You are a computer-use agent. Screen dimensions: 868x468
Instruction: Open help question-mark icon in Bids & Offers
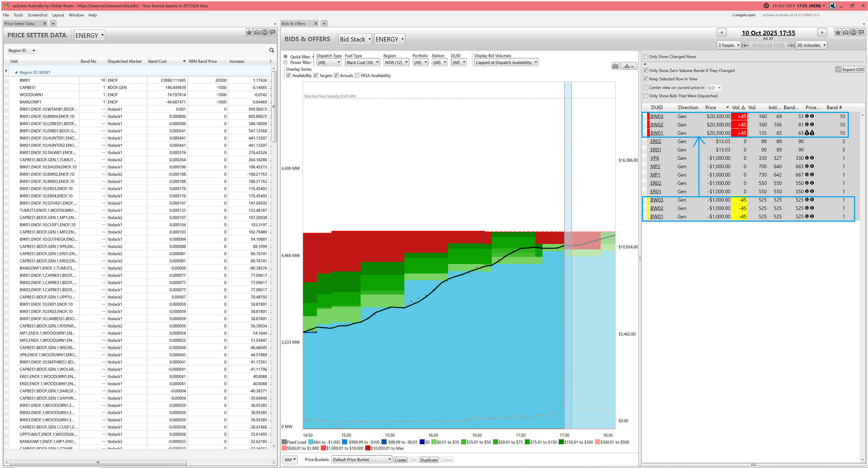(x=853, y=33)
